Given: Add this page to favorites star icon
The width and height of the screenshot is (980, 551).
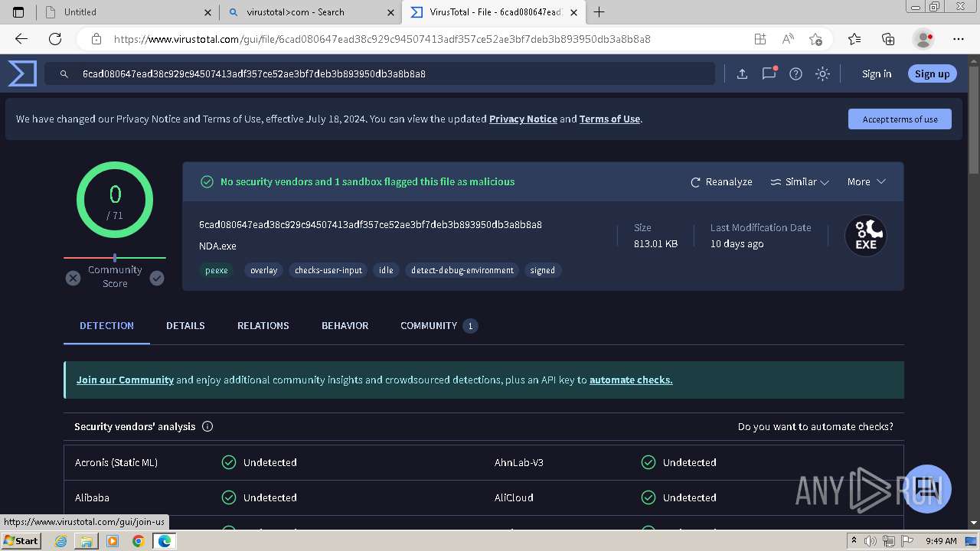Looking at the screenshot, I should point(815,39).
